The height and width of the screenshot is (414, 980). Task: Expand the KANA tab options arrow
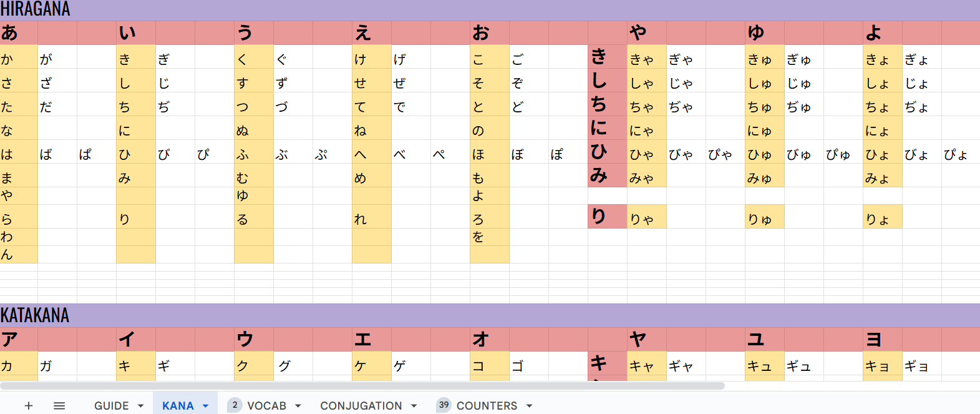[205, 406]
